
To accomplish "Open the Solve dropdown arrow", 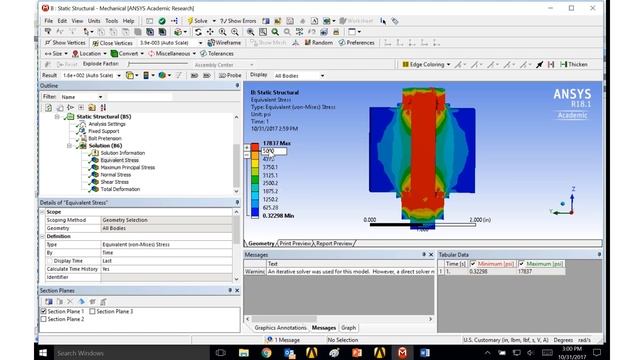I will click(x=214, y=21).
